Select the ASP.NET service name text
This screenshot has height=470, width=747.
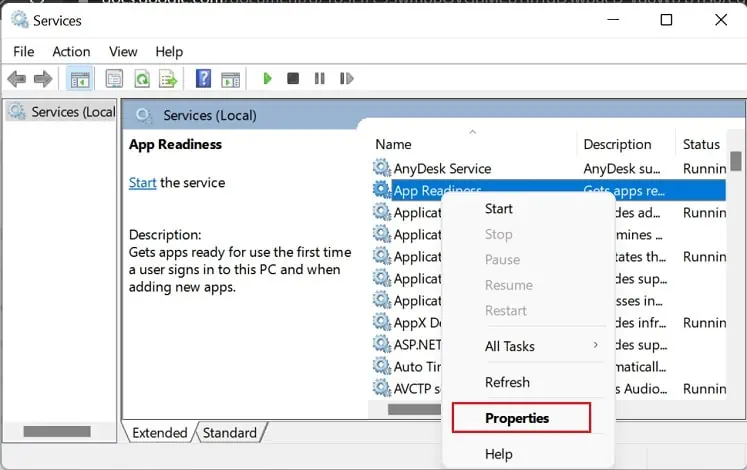coord(417,345)
